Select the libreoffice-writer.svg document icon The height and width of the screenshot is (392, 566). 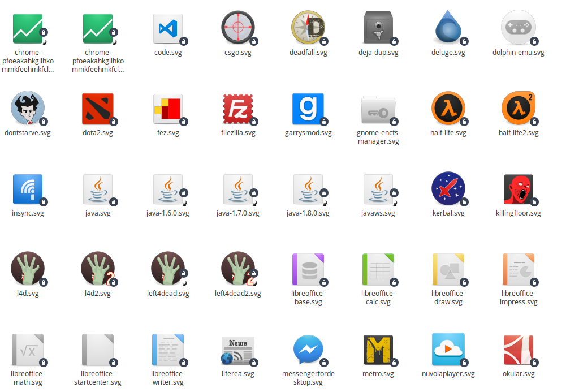[x=168, y=350]
